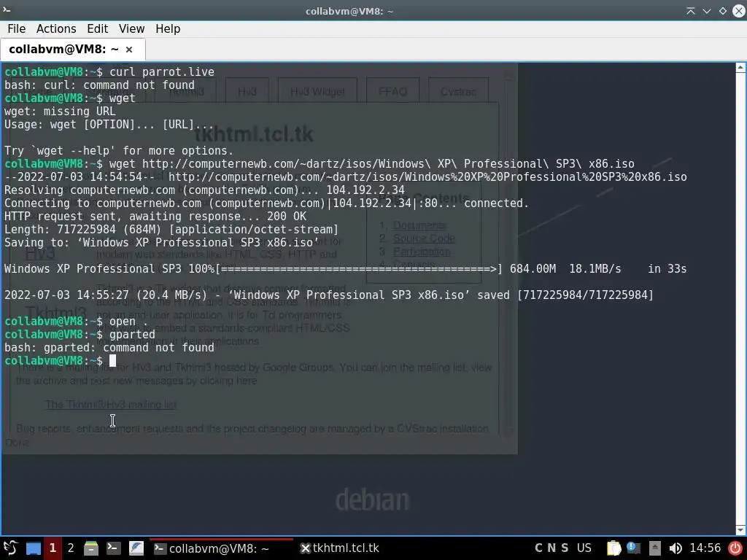Image resolution: width=747 pixels, height=560 pixels.
Task: Open the Help menu
Action: [x=168, y=29]
